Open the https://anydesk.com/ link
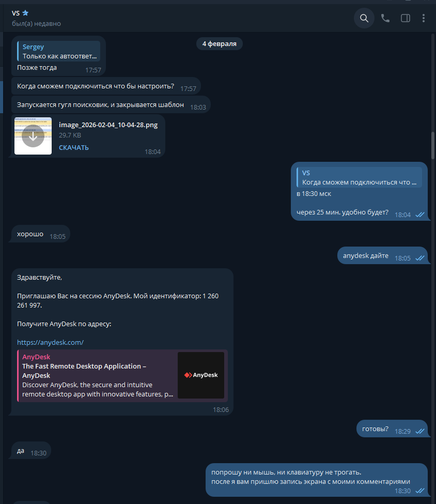The width and height of the screenshot is (436, 504). [x=50, y=342]
